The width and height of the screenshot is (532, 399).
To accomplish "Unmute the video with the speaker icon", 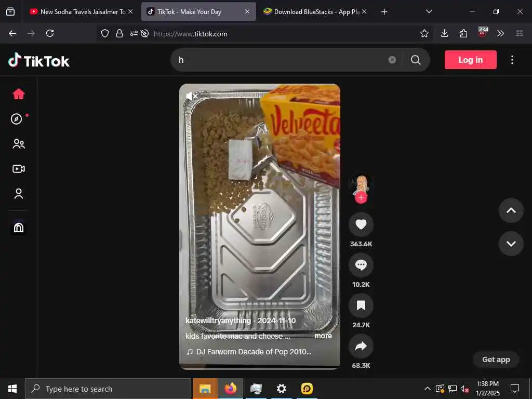I will click(192, 96).
